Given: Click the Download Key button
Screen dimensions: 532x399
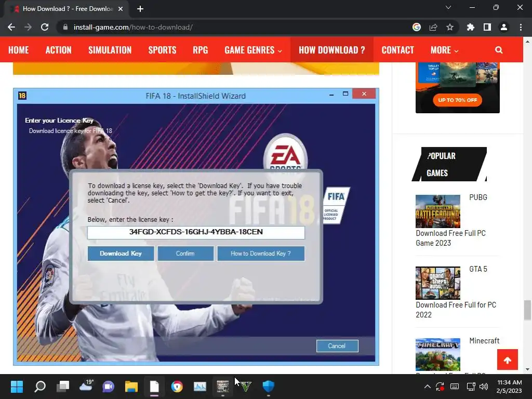Looking at the screenshot, I should [x=121, y=254].
